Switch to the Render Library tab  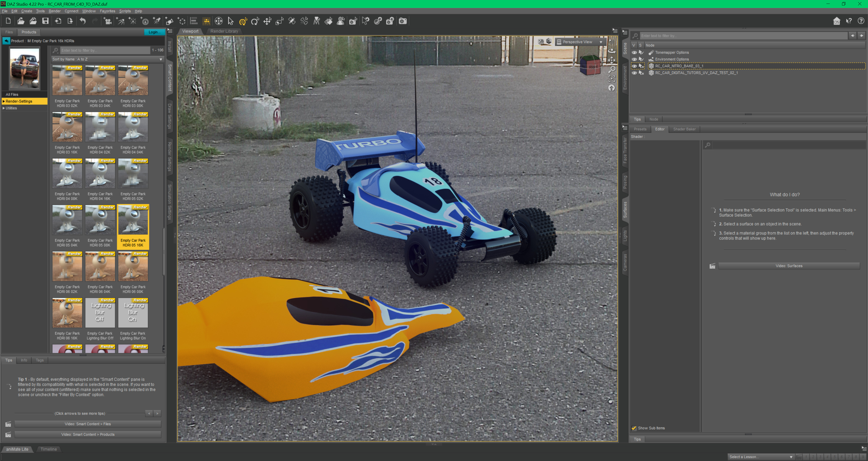coord(224,31)
